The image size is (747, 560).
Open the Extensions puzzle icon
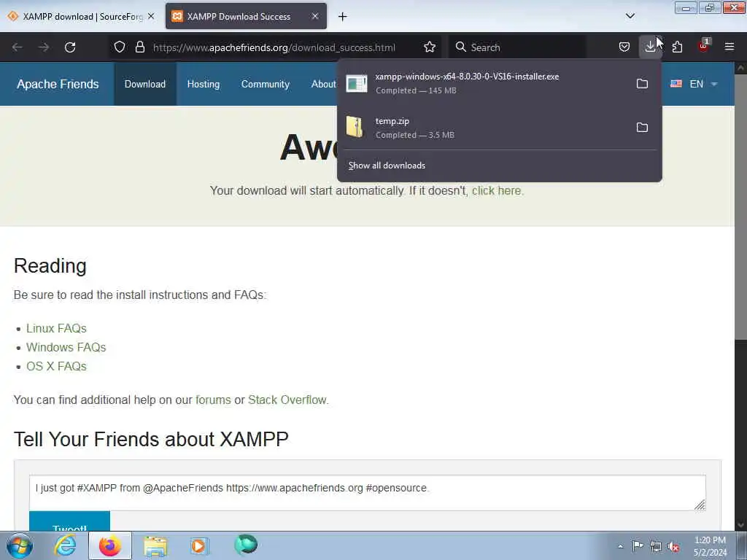click(x=677, y=47)
